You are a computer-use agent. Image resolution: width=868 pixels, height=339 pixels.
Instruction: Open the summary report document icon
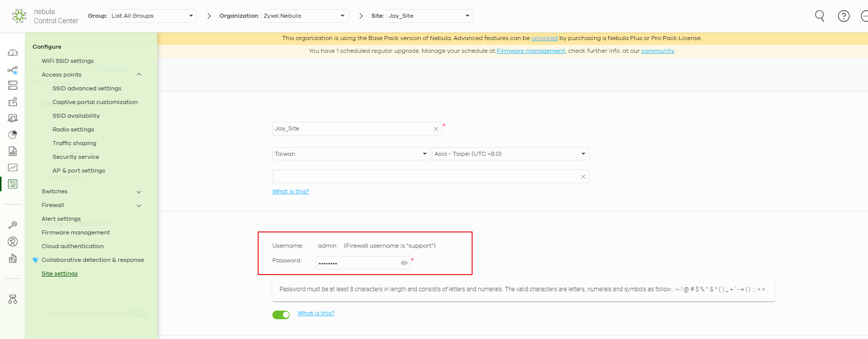[x=13, y=151]
